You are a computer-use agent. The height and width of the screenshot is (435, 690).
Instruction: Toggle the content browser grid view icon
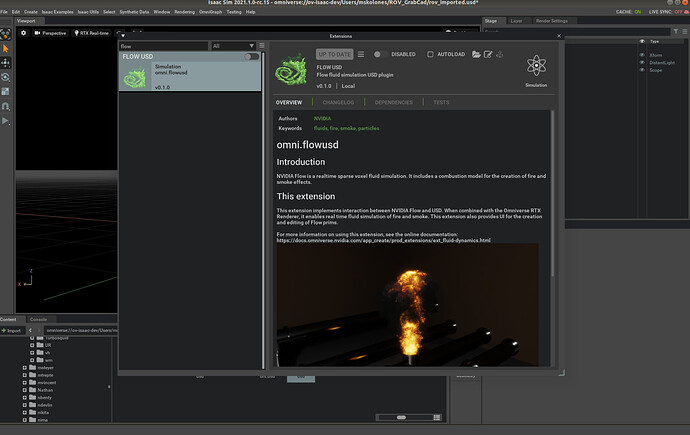[x=437, y=417]
